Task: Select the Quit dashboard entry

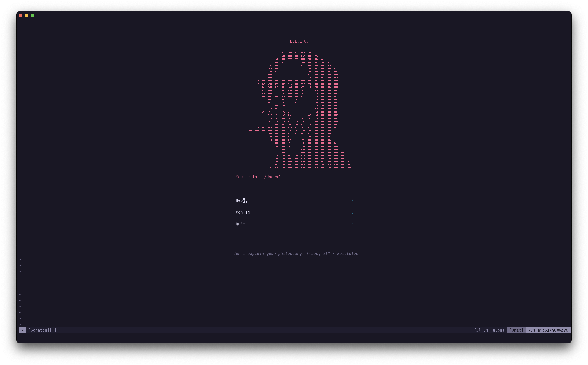Action: click(x=240, y=224)
